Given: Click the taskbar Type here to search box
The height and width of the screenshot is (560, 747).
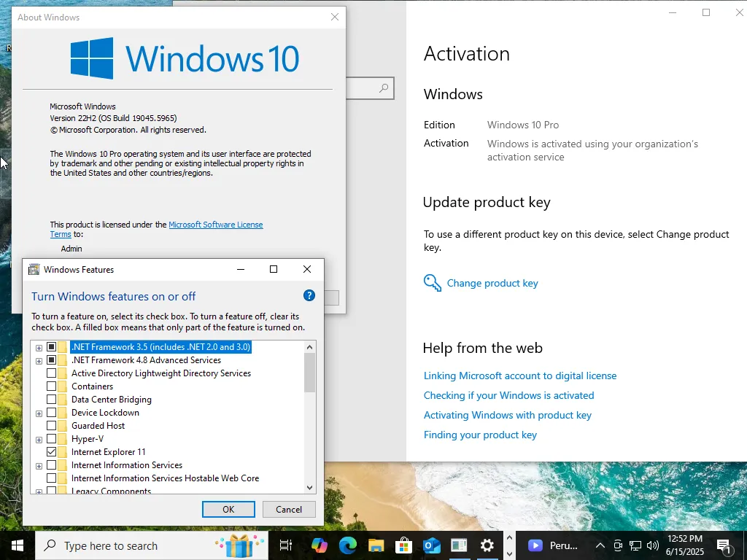Looking at the screenshot, I should pyautogui.click(x=152, y=545).
